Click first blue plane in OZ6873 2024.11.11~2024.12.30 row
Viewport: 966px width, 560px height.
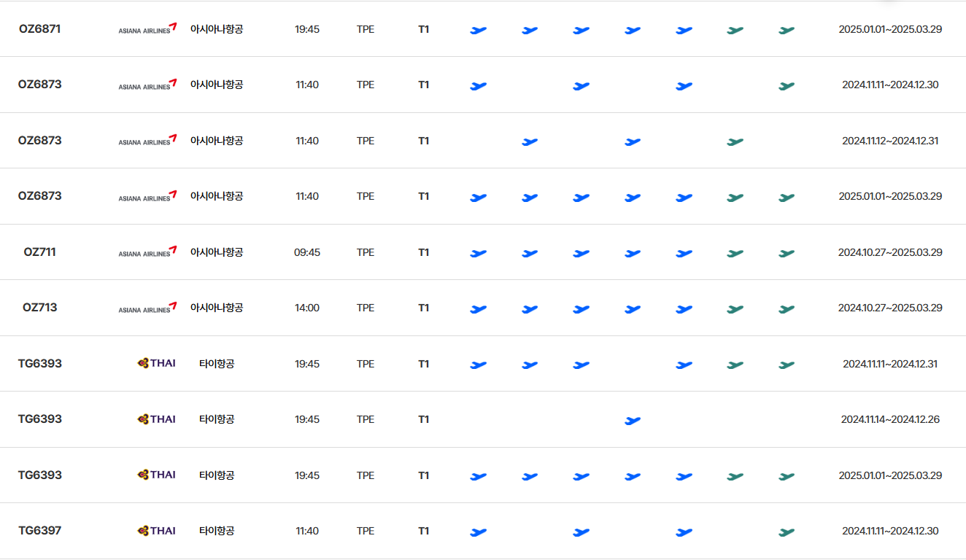click(x=478, y=86)
